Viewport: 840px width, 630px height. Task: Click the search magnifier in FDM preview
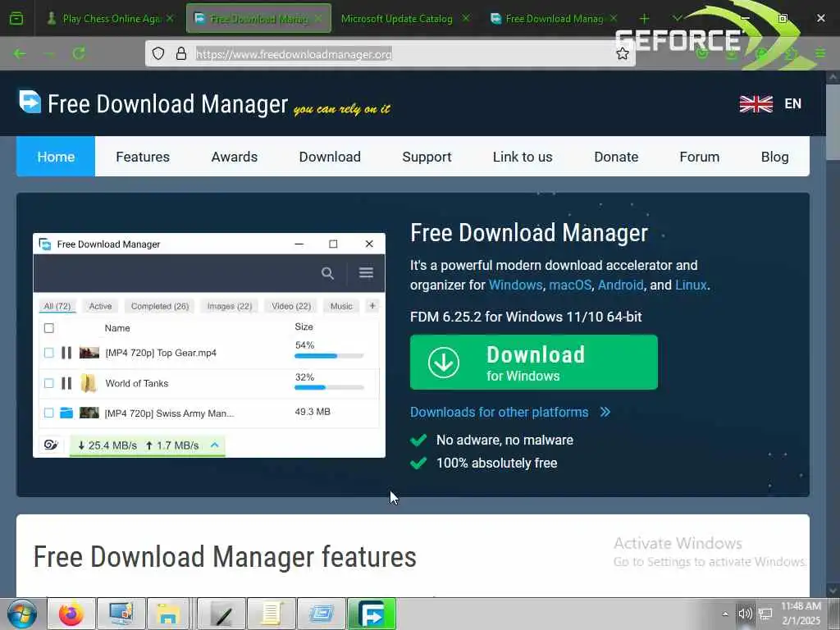327,273
